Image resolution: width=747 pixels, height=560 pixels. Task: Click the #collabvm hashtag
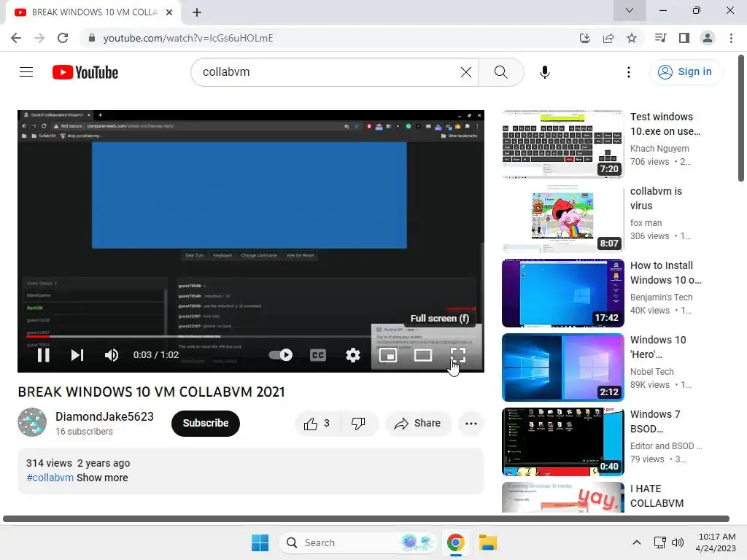[50, 478]
